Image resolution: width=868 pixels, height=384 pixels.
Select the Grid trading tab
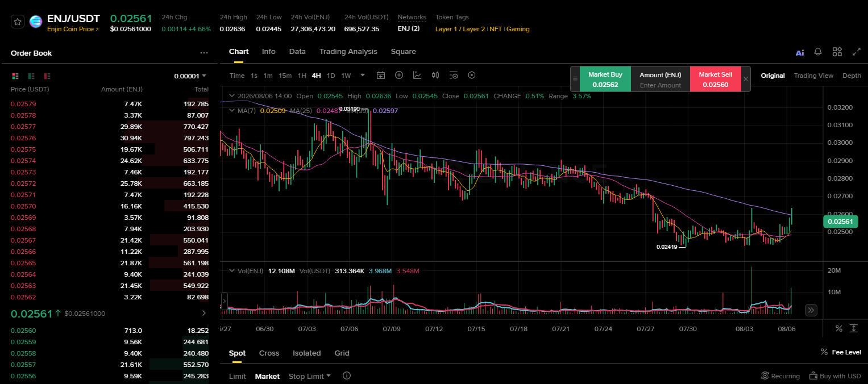342,353
